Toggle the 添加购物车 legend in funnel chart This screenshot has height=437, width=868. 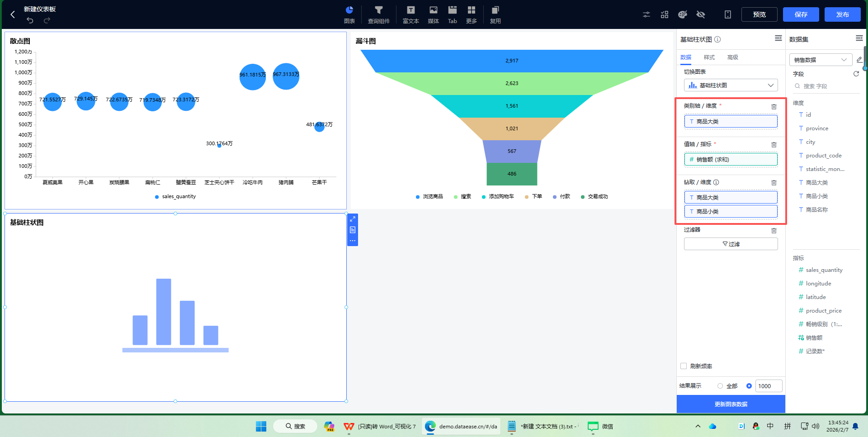pos(498,197)
